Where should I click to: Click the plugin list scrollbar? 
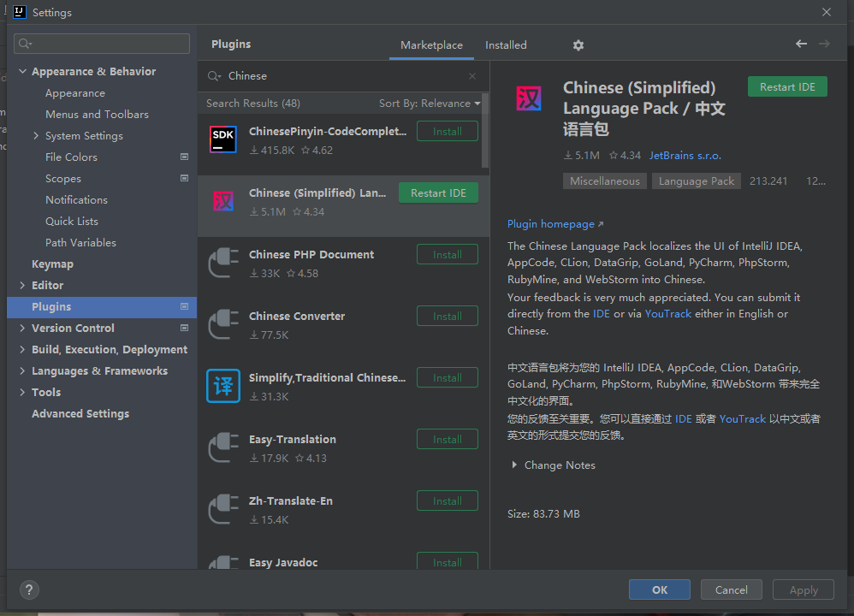(485, 131)
